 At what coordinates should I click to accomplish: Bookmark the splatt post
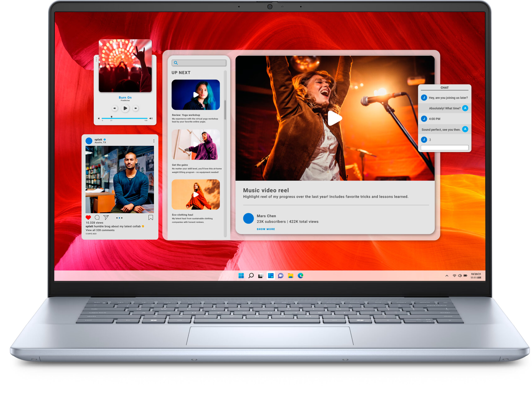point(151,218)
